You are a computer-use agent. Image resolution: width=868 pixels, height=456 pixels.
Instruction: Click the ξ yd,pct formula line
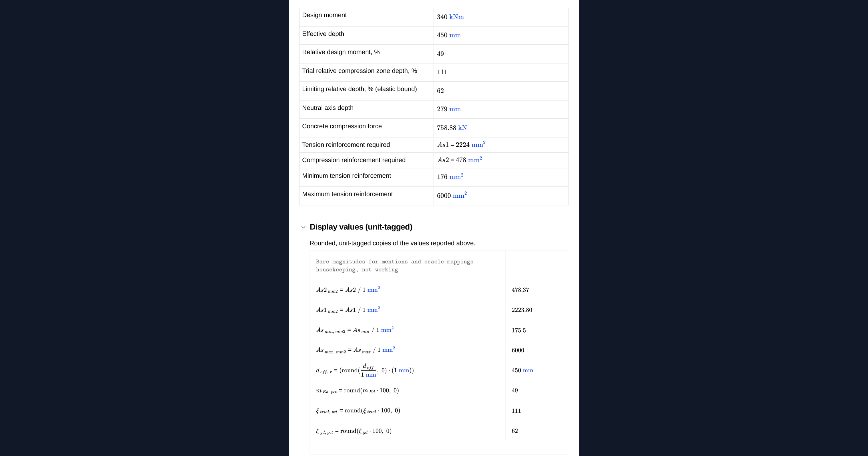point(353,431)
